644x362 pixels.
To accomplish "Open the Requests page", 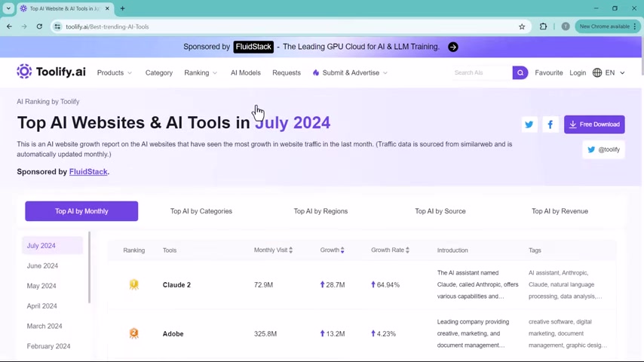I will [x=287, y=72].
